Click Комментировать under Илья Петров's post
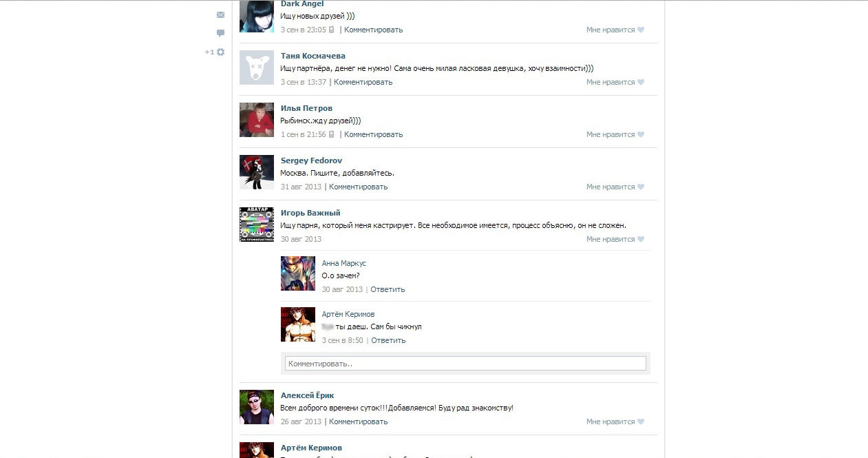The image size is (868, 458). coord(373,134)
